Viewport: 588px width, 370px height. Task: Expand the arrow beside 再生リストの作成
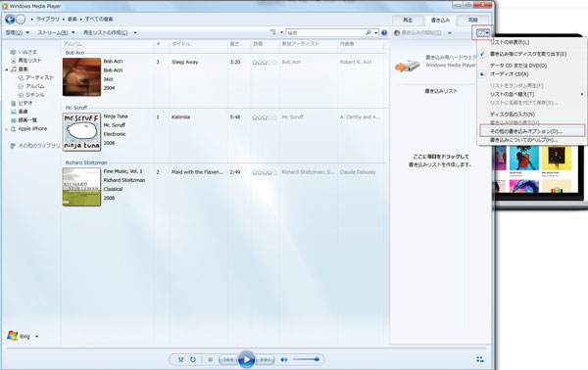pos(135,33)
